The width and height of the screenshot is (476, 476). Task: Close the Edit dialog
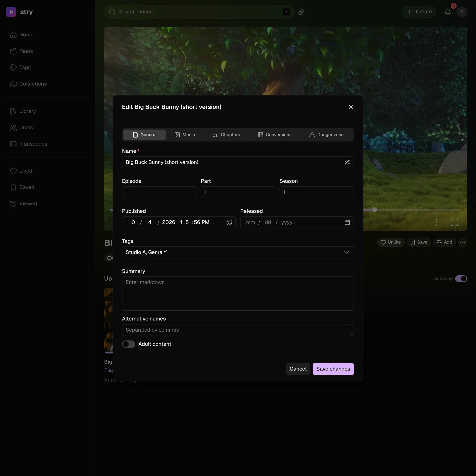[x=351, y=107]
